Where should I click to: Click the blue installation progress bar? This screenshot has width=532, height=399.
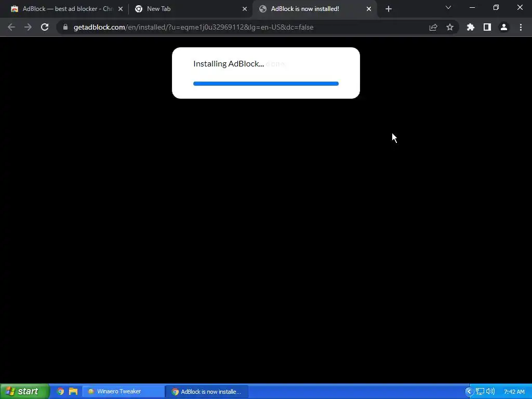[x=266, y=84]
